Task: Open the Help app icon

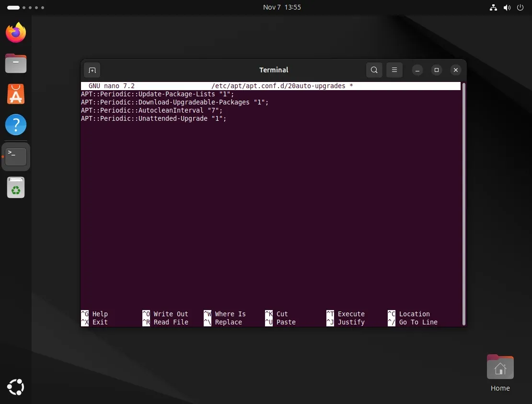Action: click(x=16, y=125)
